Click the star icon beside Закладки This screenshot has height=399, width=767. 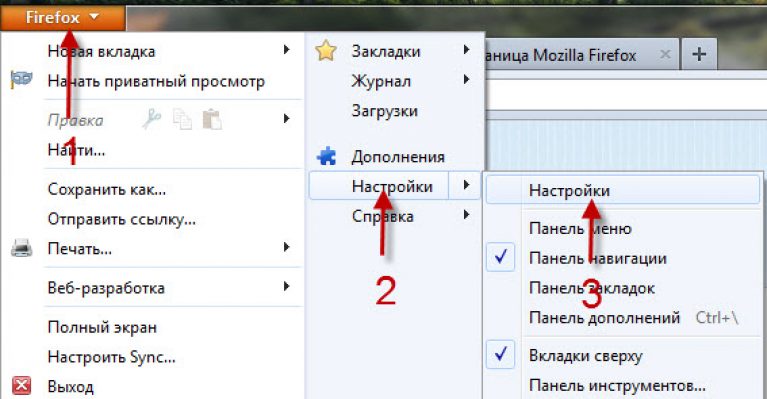coord(326,51)
